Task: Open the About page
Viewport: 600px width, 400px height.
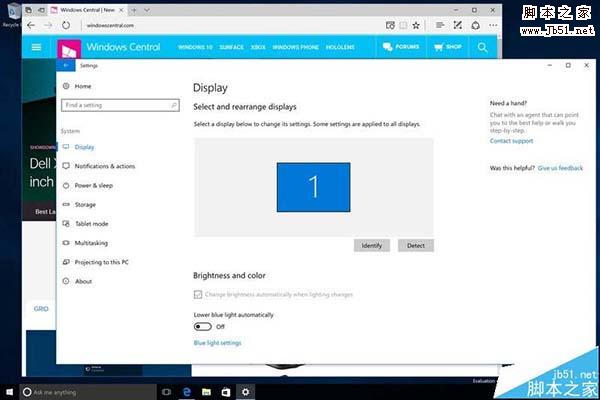Action: click(x=83, y=281)
